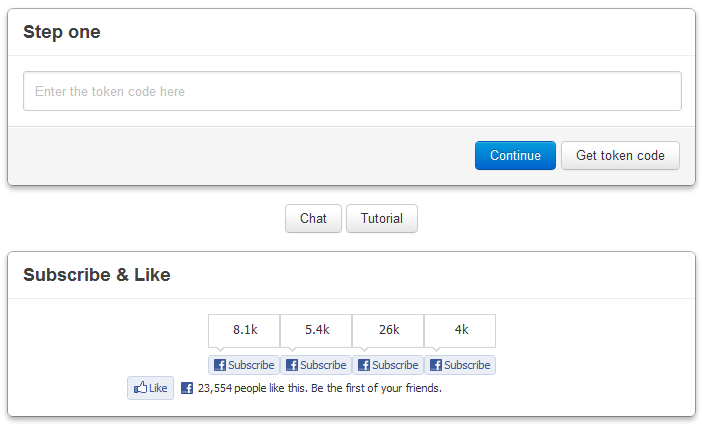Screen dimensions: 702x424
Task: Click the thumbs-up Like button
Action: [x=150, y=388]
